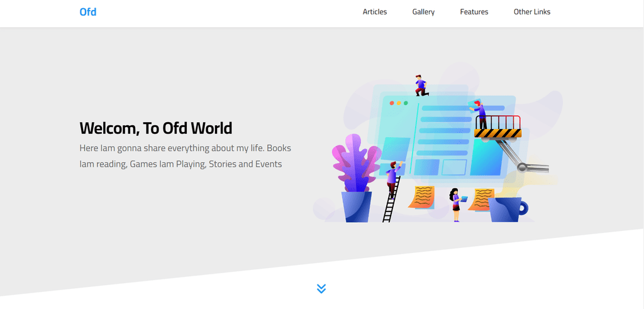Click the Ofd logo

click(x=88, y=12)
